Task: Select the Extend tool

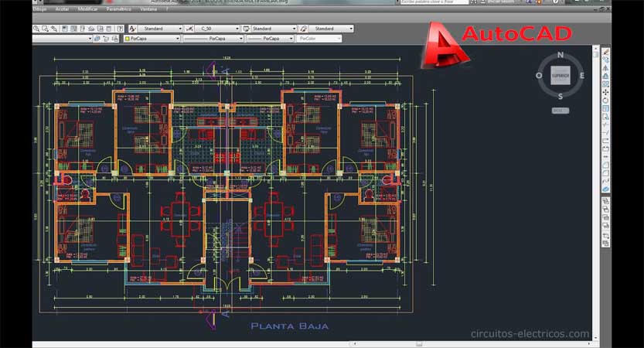Action: click(x=605, y=133)
